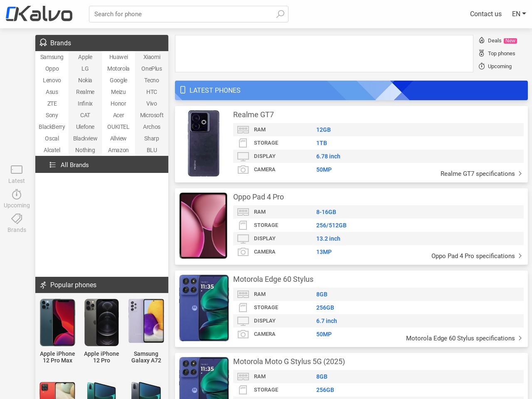Open the Motorola brand
532x399 pixels.
(118, 69)
